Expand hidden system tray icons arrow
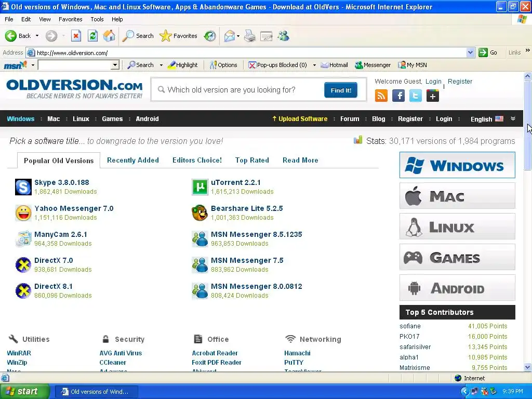The width and height of the screenshot is (532, 399). [465, 391]
